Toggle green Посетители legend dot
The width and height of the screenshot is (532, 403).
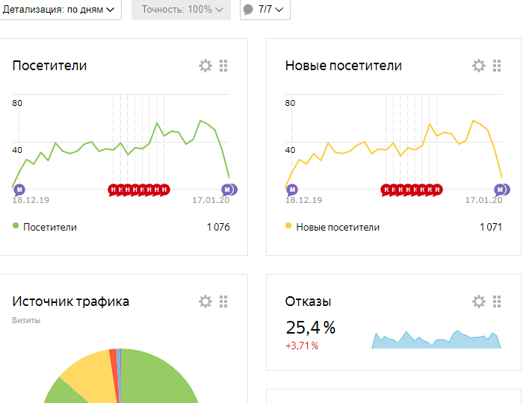click(x=16, y=225)
